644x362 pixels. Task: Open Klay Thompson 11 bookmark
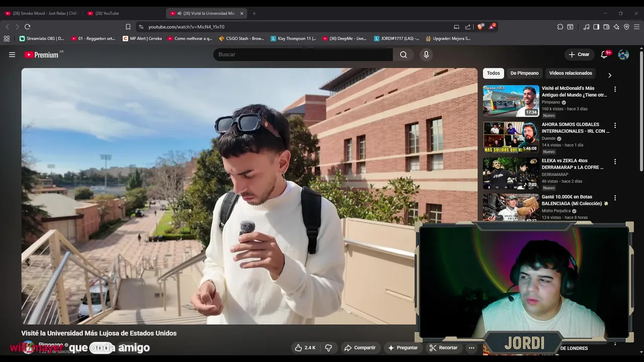(293, 38)
